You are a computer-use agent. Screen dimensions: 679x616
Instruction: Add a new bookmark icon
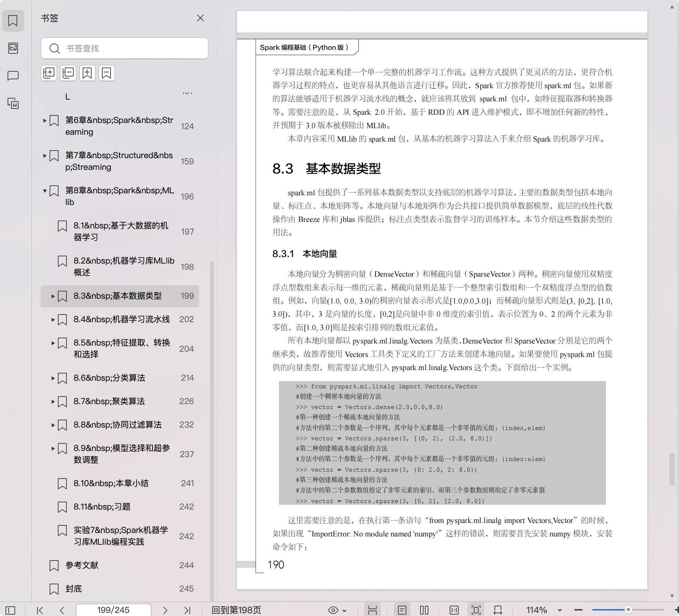pyautogui.click(x=87, y=73)
